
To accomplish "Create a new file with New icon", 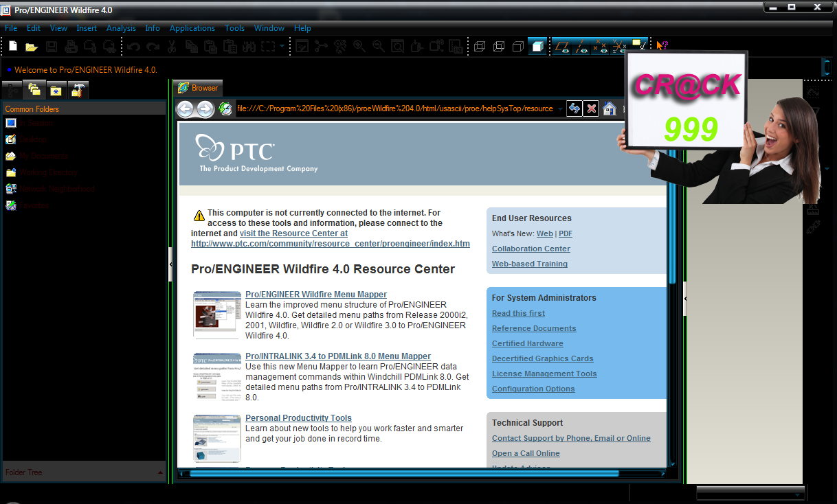I will coord(12,47).
